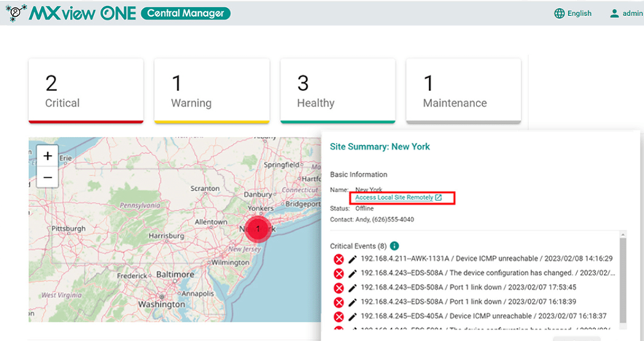Click red X icon for AWK-1131A ICMP unreachable event

click(339, 259)
